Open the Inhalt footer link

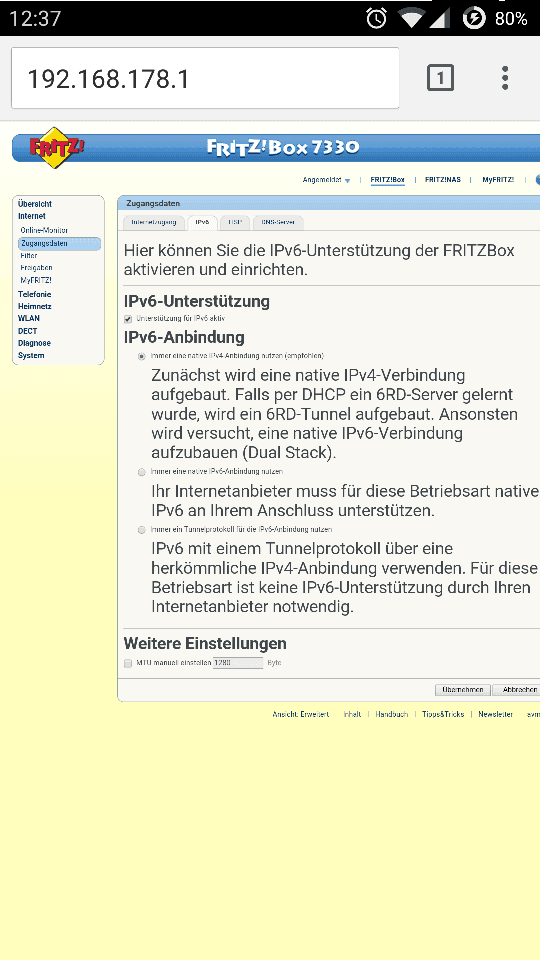pos(352,714)
